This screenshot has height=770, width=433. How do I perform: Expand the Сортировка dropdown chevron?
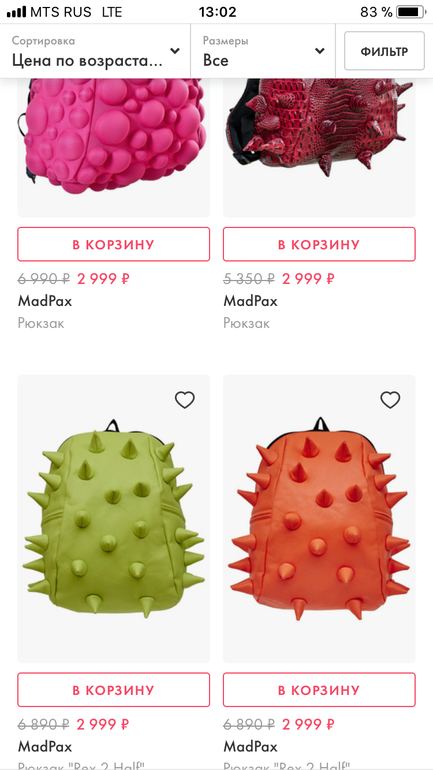point(175,51)
